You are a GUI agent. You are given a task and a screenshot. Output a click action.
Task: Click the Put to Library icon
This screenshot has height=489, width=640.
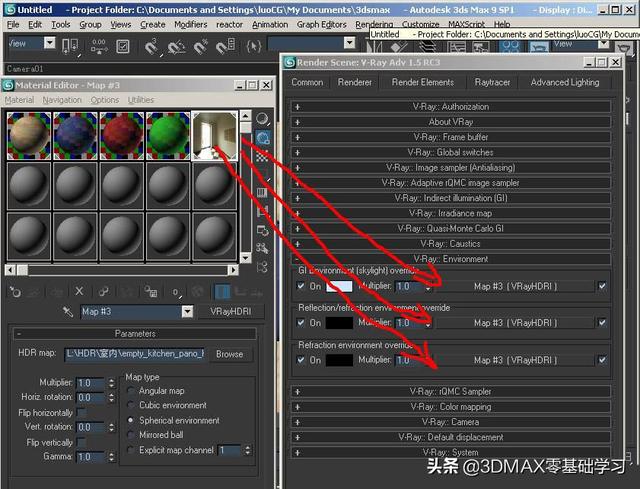click(x=151, y=291)
